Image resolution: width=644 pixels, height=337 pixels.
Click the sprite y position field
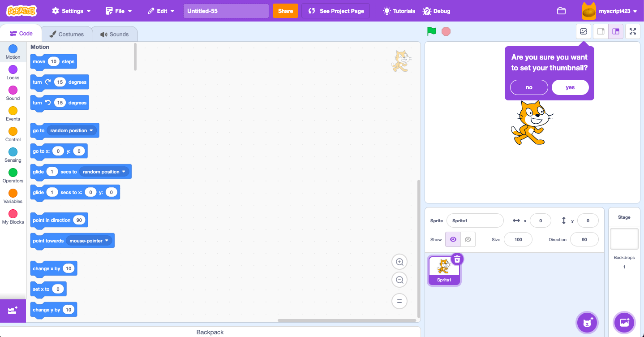[588, 220]
